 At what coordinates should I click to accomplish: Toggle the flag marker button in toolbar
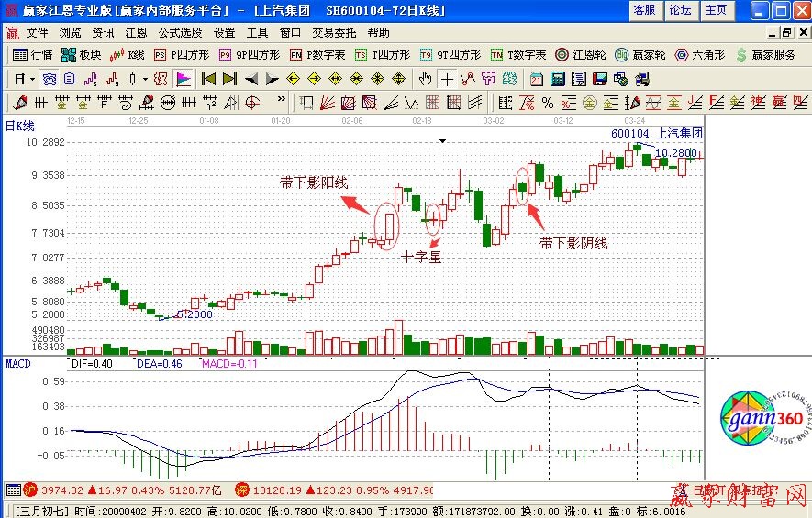(183, 79)
